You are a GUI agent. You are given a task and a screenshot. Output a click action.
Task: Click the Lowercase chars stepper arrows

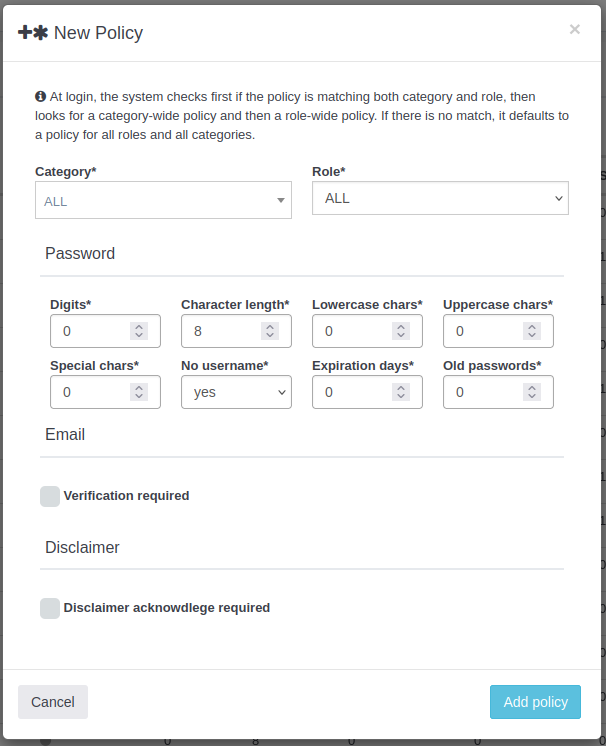point(401,331)
